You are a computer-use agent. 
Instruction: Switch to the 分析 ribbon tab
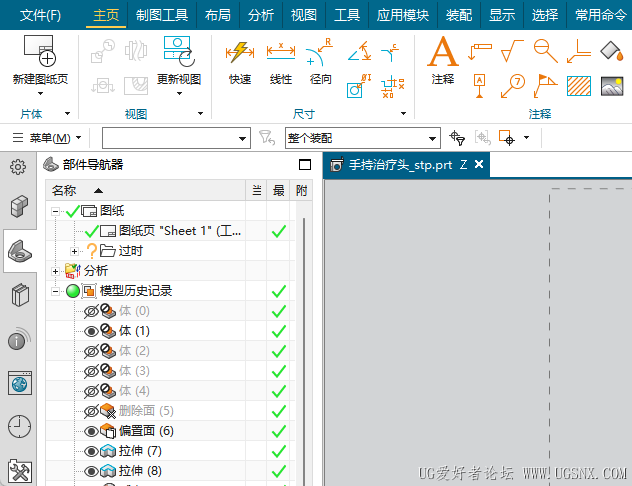[x=261, y=15]
